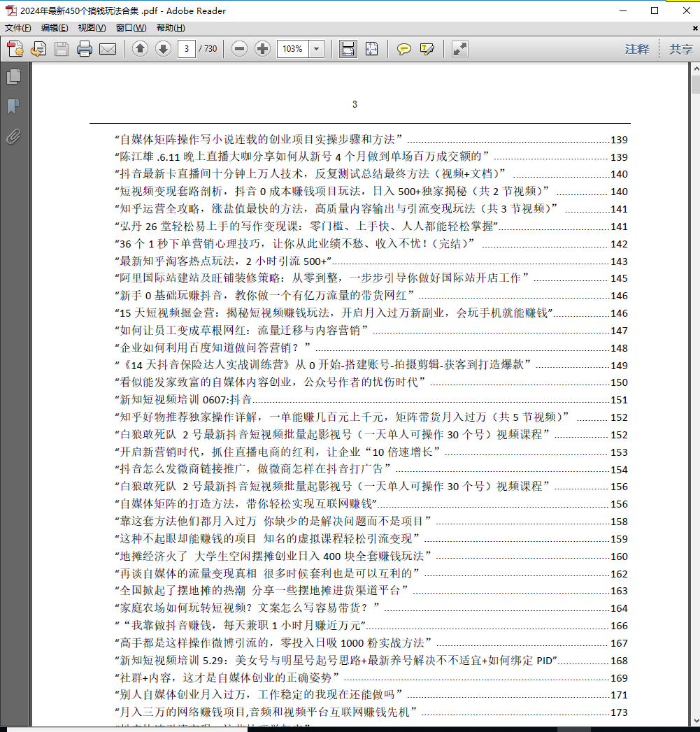
Task: Open the 视图 menu
Action: click(92, 28)
